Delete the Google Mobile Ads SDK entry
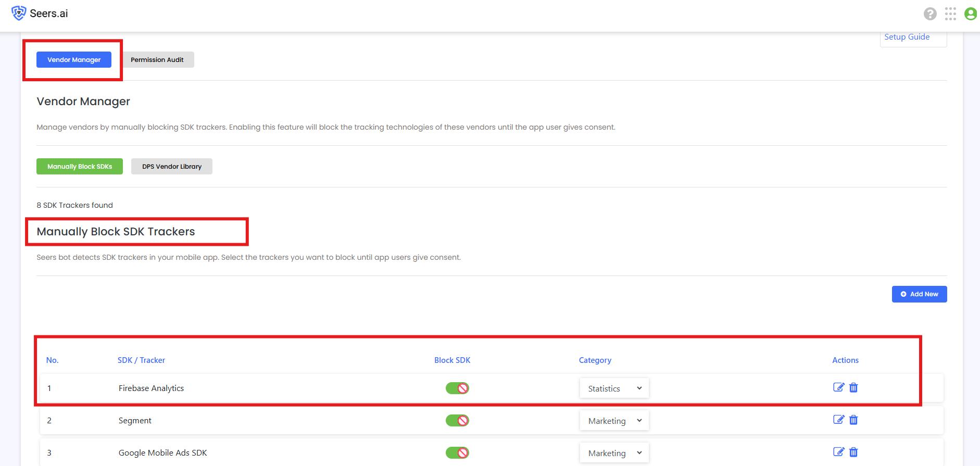This screenshot has height=466, width=980. point(853,452)
